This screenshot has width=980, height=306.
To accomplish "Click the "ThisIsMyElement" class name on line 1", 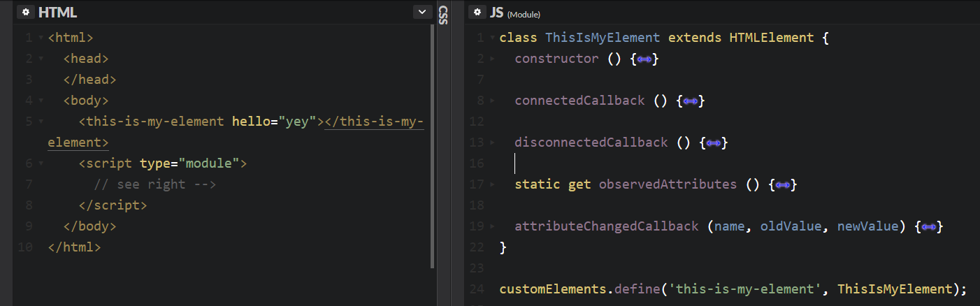I will tap(603, 38).
